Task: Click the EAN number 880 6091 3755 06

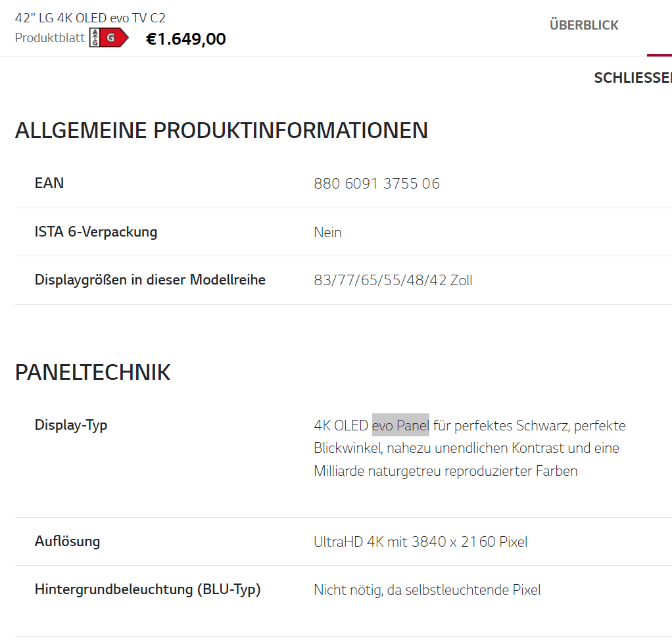Action: click(x=377, y=183)
